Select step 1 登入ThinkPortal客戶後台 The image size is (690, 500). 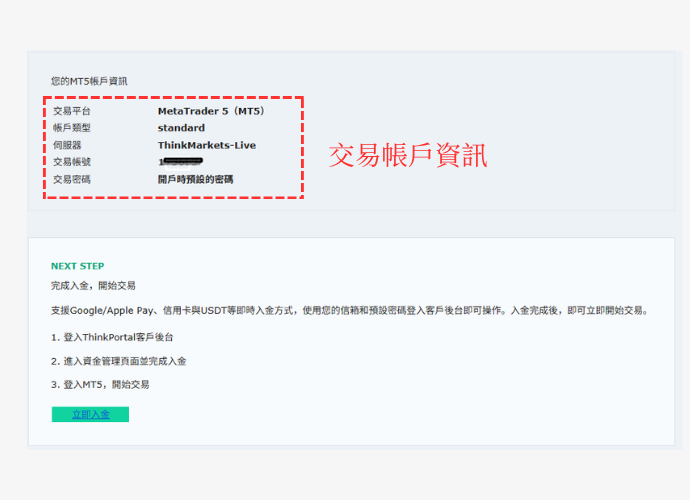pos(112,337)
